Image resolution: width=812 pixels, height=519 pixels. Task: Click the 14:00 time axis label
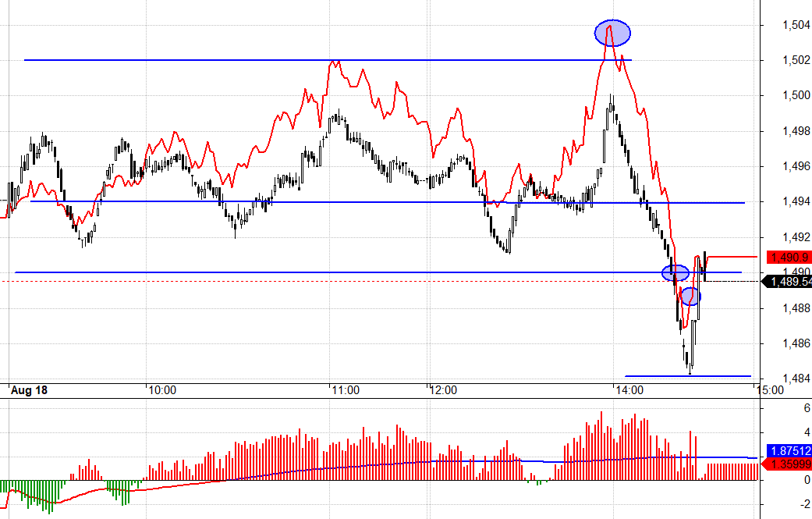pyautogui.click(x=628, y=389)
